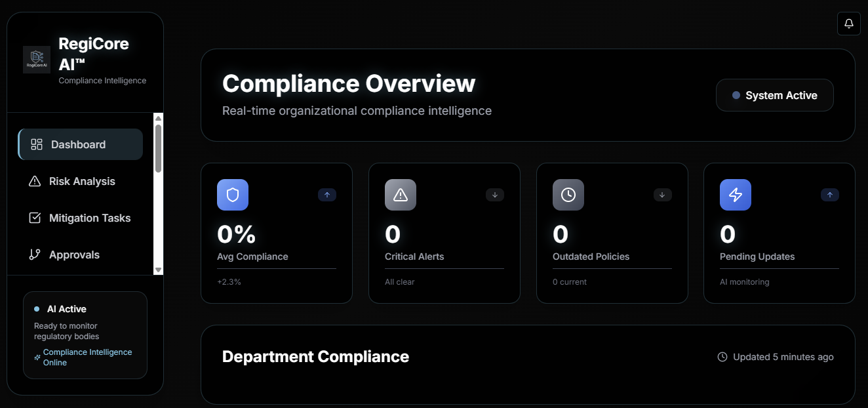The width and height of the screenshot is (868, 408).
Task: Click the sidebar scrollbar thumb
Action: coord(158,148)
